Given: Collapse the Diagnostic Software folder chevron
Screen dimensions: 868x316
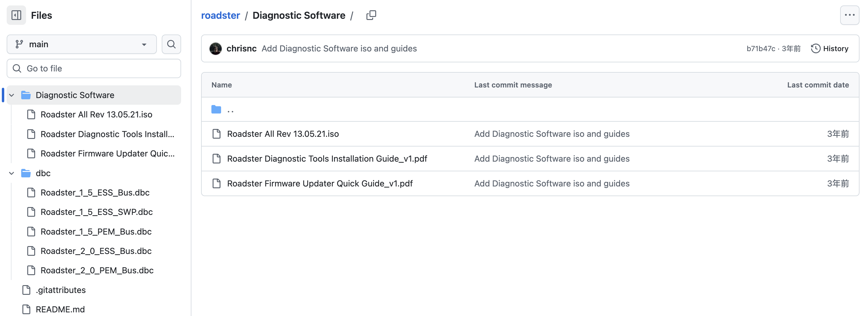Looking at the screenshot, I should click(x=12, y=95).
